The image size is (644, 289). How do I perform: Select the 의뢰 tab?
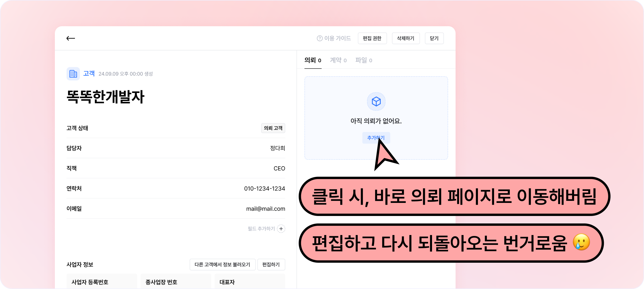[x=313, y=60]
